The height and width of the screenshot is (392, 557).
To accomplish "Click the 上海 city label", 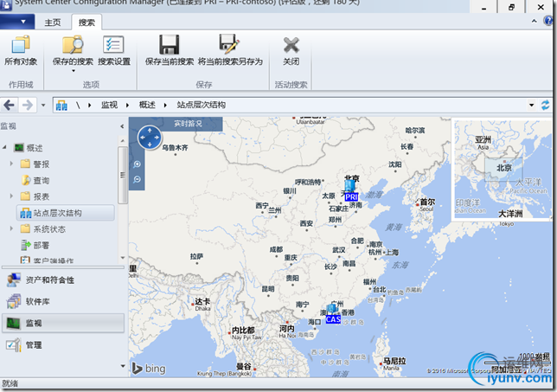I will point(392,253).
